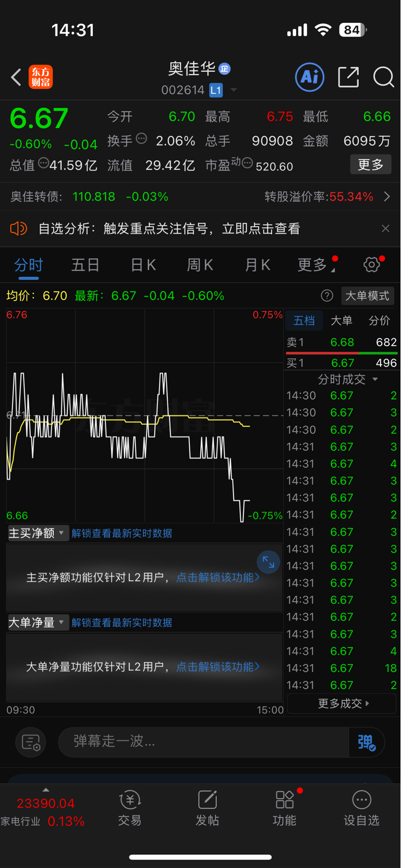Screen dimensions: 401x868
Task: Click 点击解锁该功能 in 主买净额 panel
Action: pyautogui.click(x=217, y=578)
